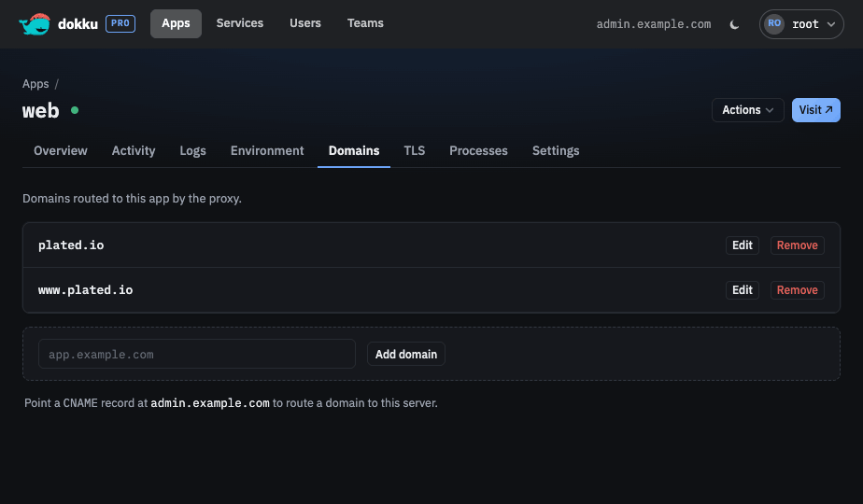Edit the plated.io domain
The width and height of the screenshot is (863, 504).
[x=742, y=245]
